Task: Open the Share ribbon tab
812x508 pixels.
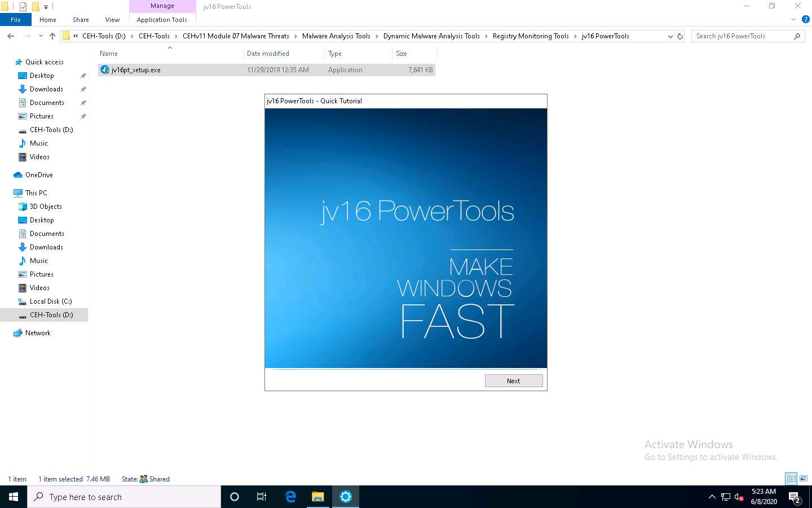Action: coord(81,20)
